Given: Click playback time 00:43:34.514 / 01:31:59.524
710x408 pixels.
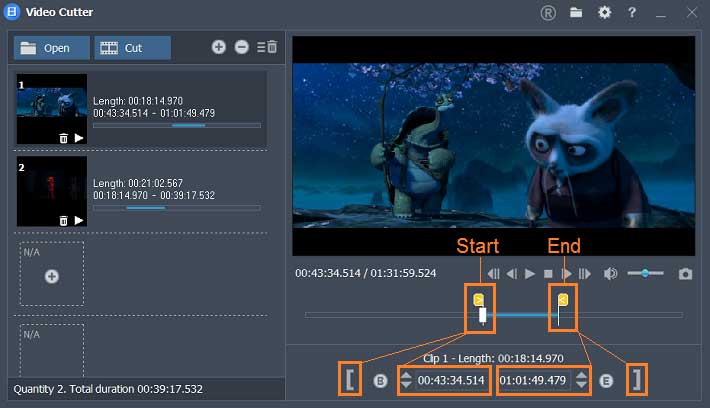Looking at the screenshot, I should 365,273.
